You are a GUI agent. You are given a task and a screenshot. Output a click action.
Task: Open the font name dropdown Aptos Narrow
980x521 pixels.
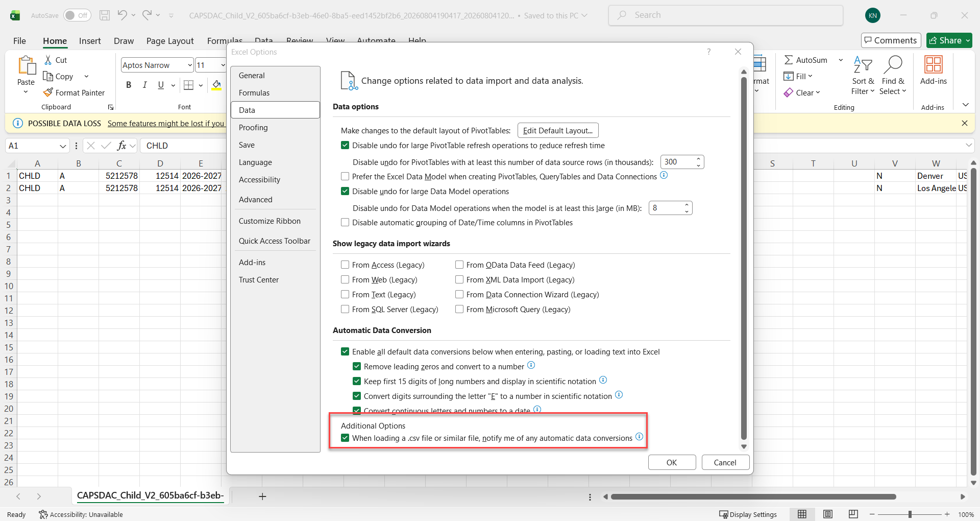tap(190, 65)
